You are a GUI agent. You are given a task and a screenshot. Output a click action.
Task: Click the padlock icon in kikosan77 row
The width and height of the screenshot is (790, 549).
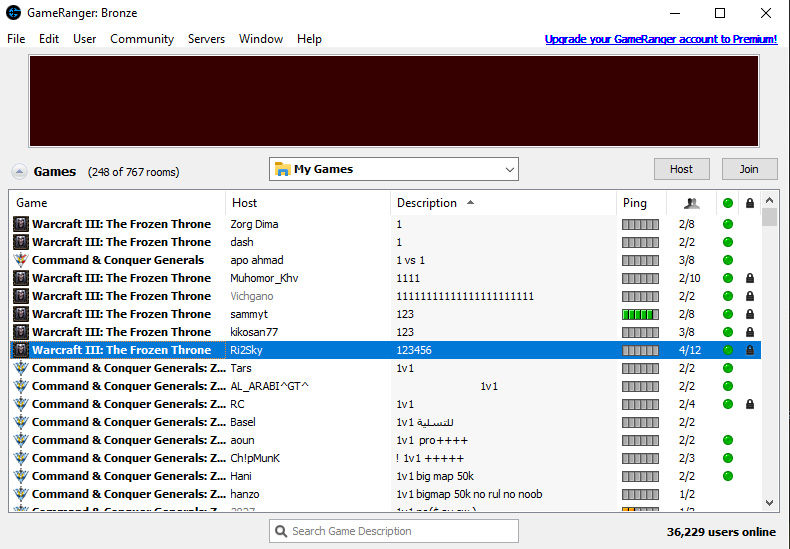coord(750,332)
